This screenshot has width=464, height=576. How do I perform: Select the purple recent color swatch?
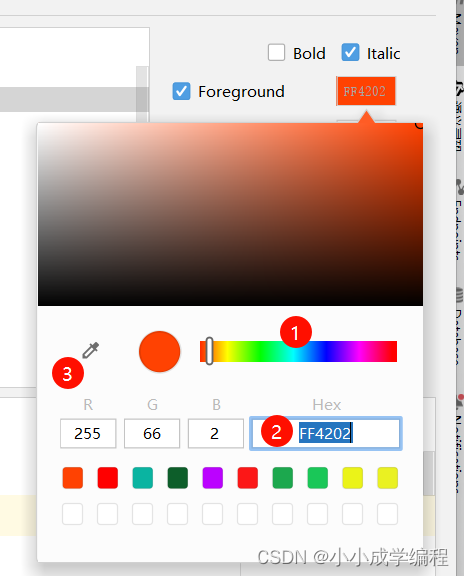(x=213, y=478)
